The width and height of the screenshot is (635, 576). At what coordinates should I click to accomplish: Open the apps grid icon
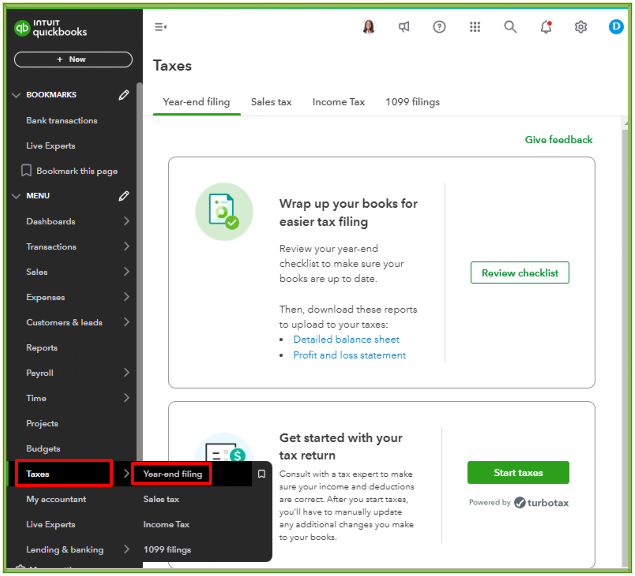click(x=475, y=27)
